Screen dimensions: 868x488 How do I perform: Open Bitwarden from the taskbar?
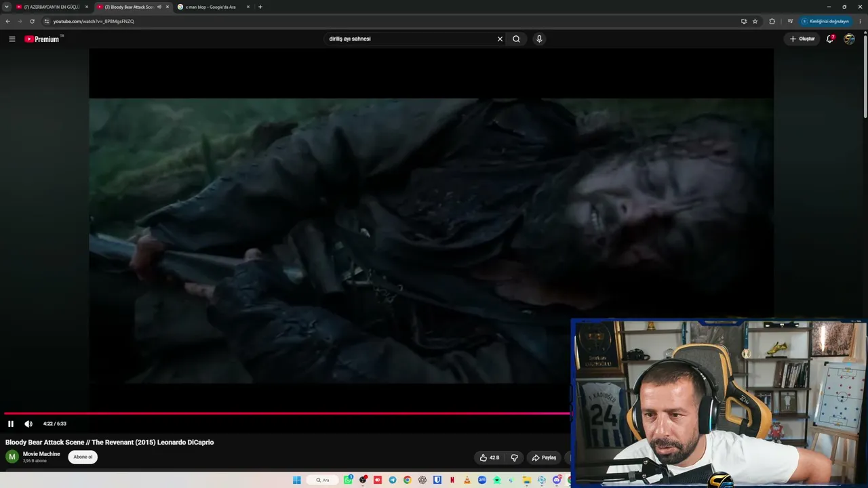(437, 480)
